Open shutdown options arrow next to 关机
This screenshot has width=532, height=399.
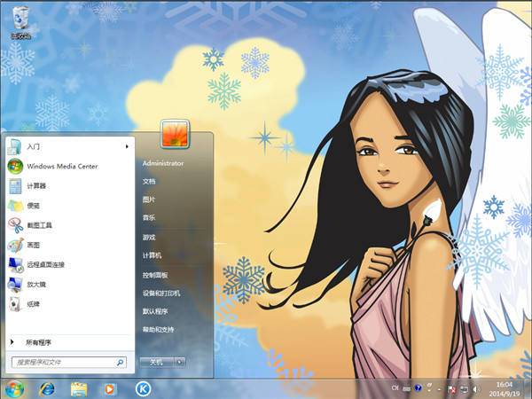click(x=180, y=362)
